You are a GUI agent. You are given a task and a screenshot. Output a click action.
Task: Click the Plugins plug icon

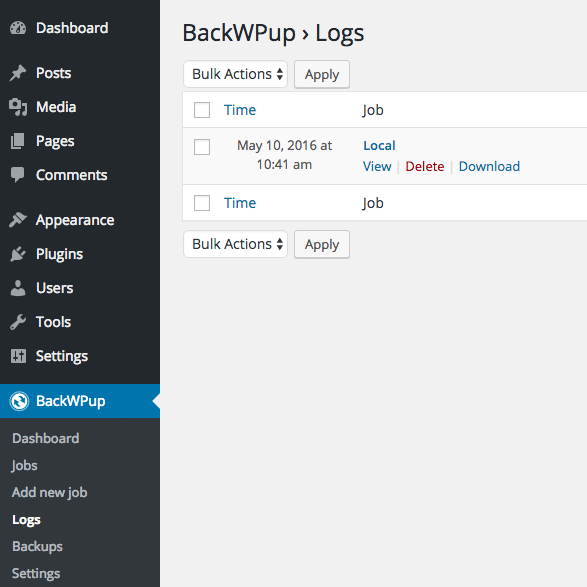[x=18, y=254]
